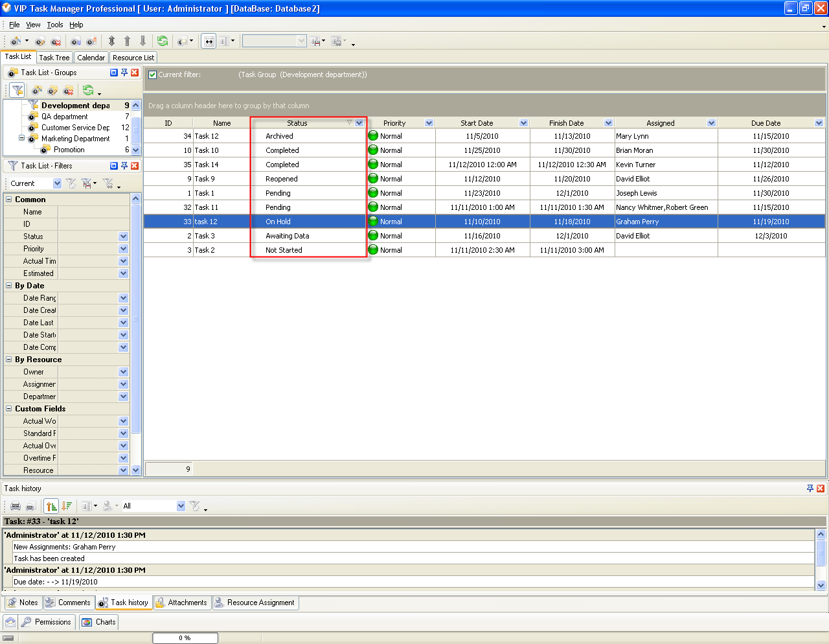This screenshot has width=829, height=644.
Task: Open the Priority filter dropdown in Filters panel
Action: click(x=123, y=249)
